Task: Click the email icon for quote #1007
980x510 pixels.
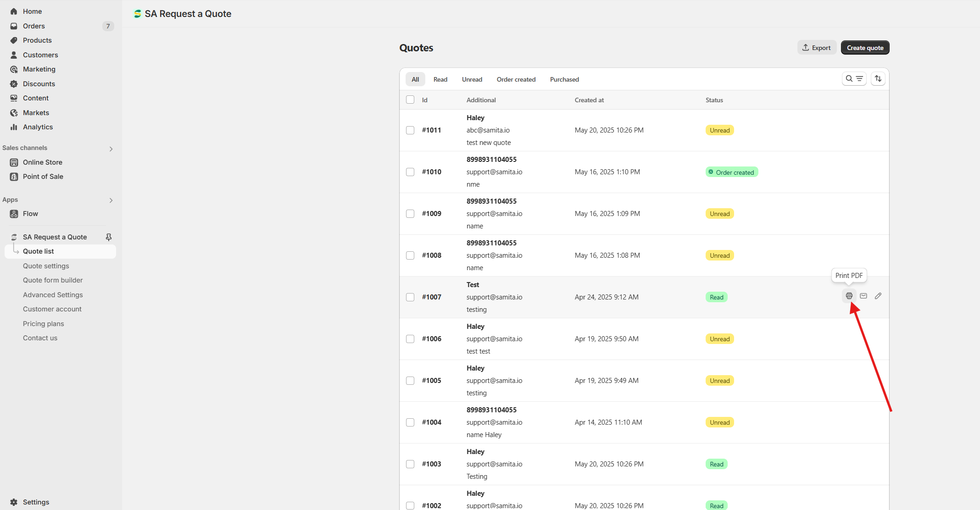Action: tap(863, 296)
